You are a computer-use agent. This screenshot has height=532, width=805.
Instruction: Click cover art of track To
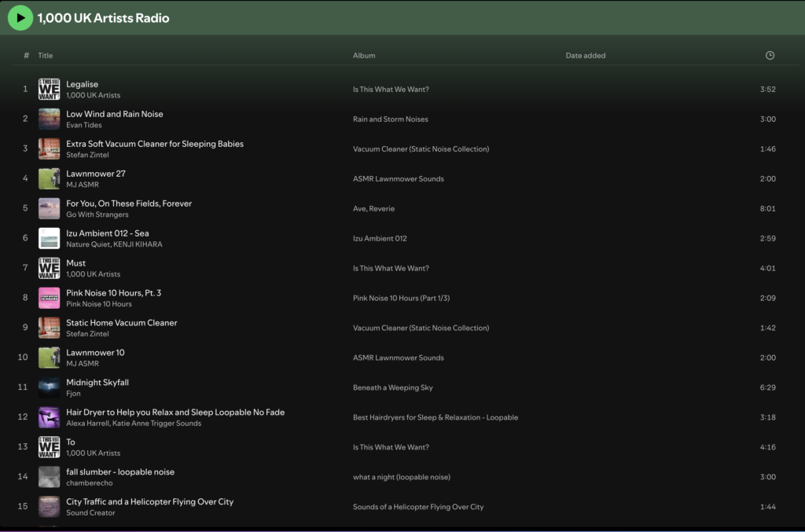(x=50, y=447)
